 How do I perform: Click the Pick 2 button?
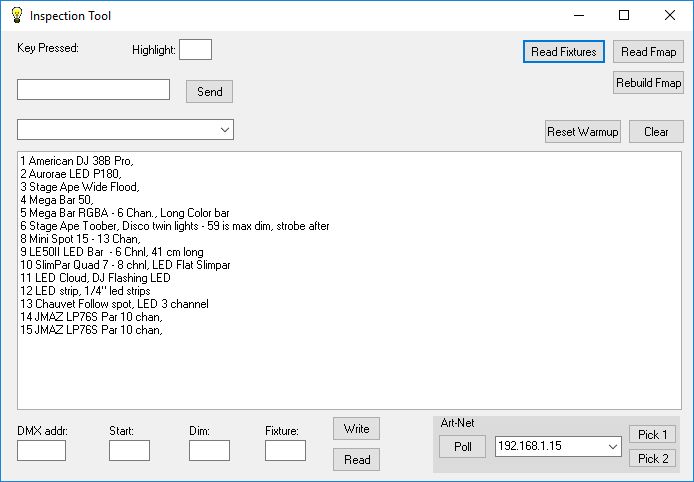[x=652, y=459]
